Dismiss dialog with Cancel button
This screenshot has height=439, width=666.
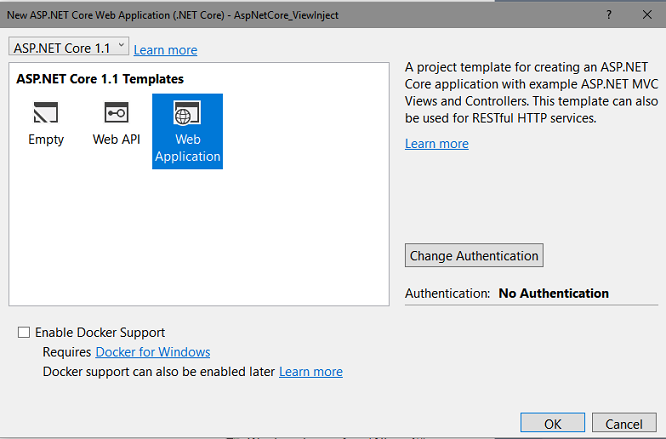pos(624,423)
